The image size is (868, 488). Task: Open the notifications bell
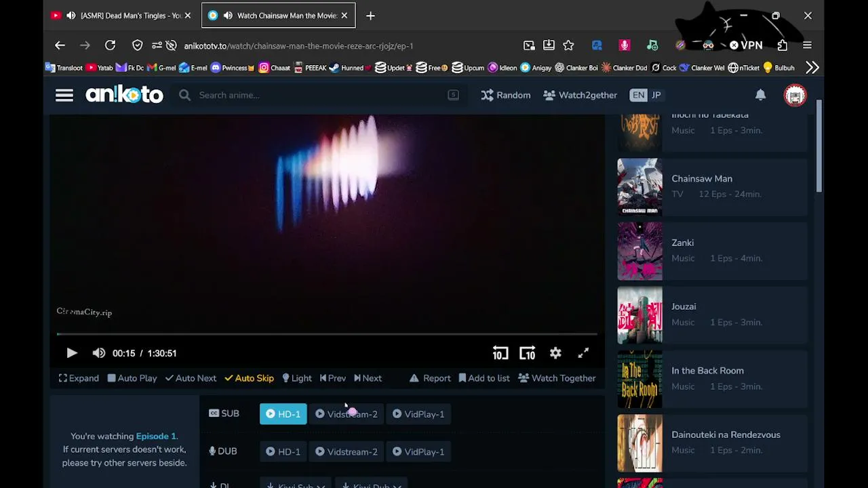coord(760,95)
